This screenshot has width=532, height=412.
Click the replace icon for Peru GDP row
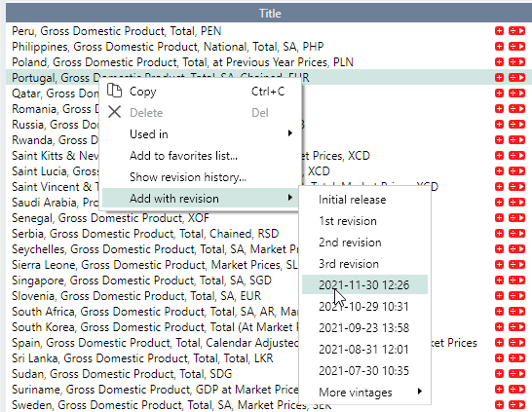coord(516,31)
